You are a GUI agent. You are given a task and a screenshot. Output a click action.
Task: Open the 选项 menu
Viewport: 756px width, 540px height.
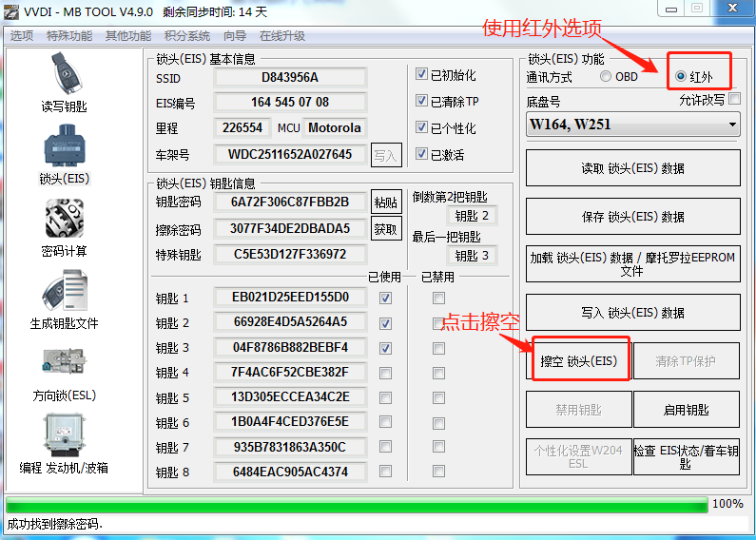[21, 36]
